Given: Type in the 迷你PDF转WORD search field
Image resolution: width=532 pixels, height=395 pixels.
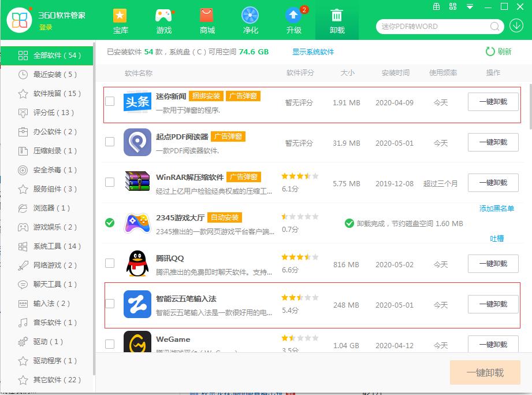Looking at the screenshot, I should [433, 26].
